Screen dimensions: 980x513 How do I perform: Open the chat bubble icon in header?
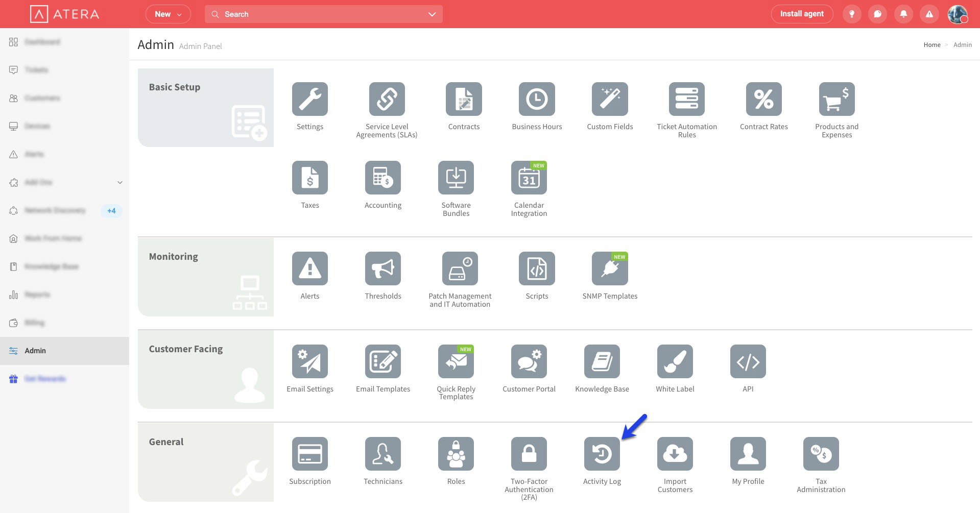tap(877, 14)
